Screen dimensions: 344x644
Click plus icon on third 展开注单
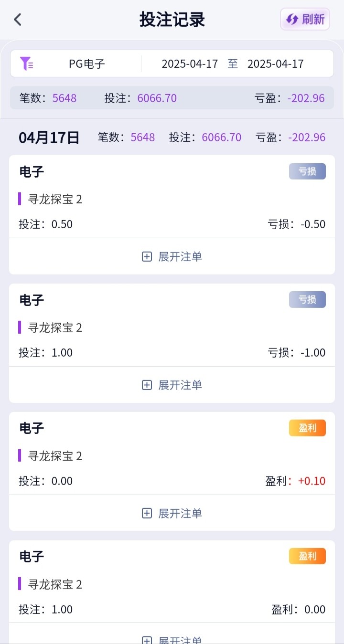(147, 513)
